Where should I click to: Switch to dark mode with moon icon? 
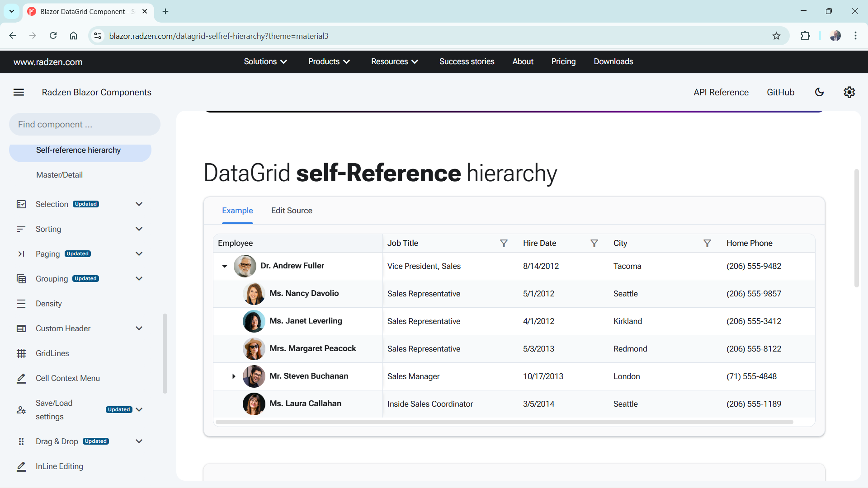819,92
